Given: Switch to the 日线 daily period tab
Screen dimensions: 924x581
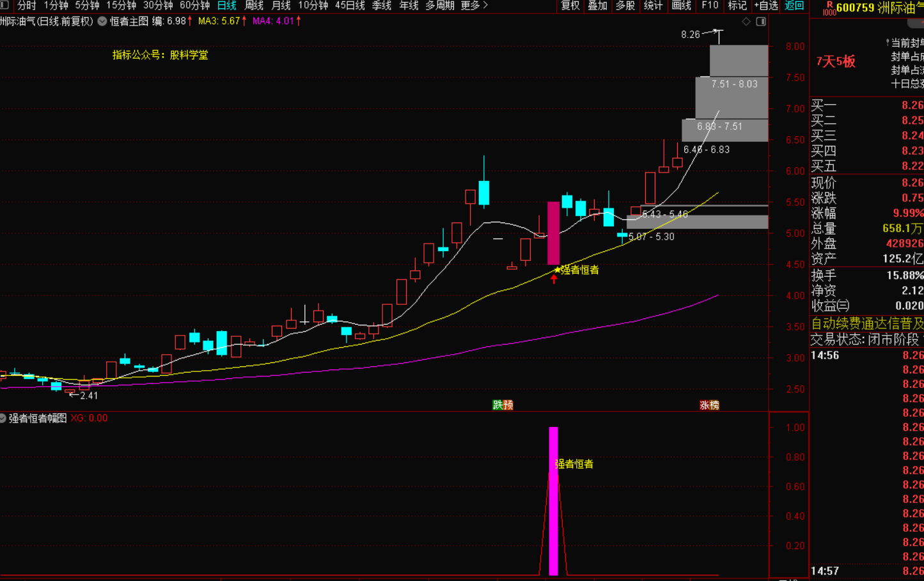Looking at the screenshot, I should [226, 6].
